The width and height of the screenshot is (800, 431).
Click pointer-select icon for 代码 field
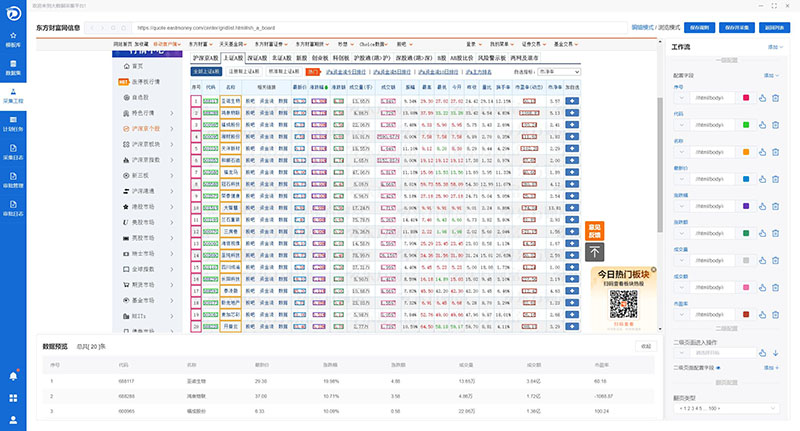761,124
